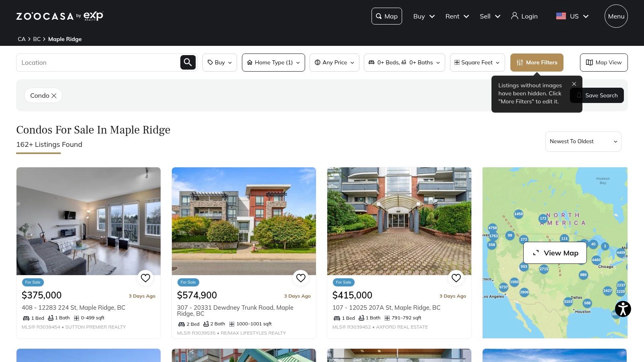Click the 162+ Listings Found text
This screenshot has width=644, height=362.
[49, 144]
